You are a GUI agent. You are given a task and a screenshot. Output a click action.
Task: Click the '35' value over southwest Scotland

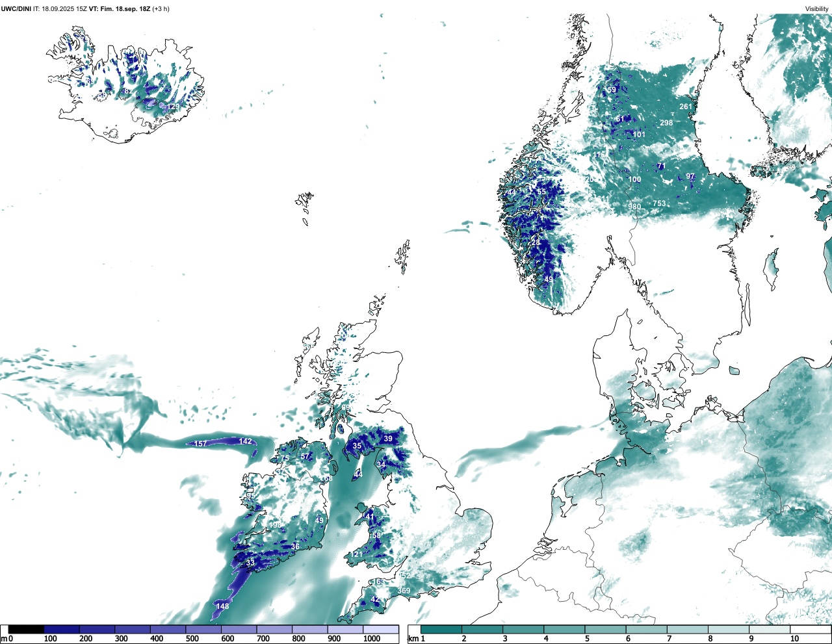tap(357, 446)
